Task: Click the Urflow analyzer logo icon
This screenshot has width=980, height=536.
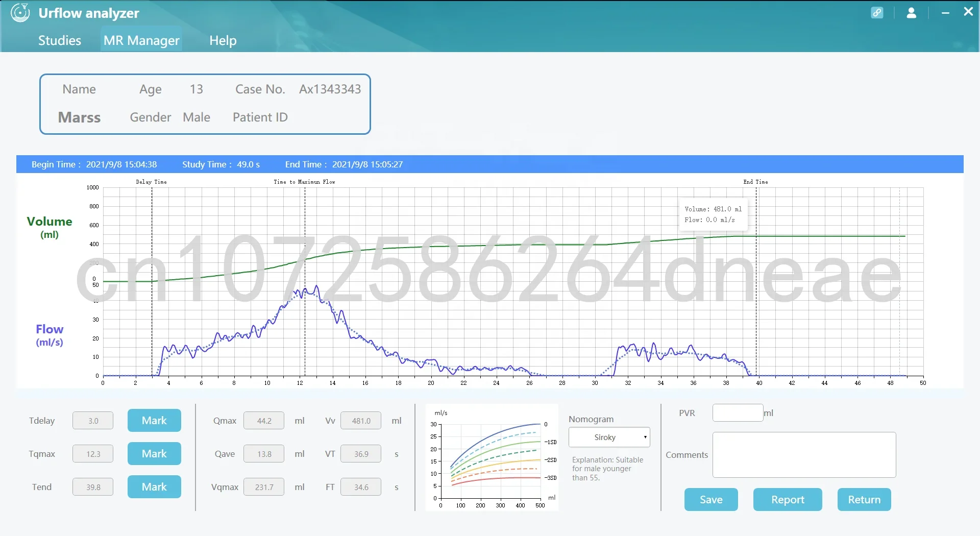Action: (20, 13)
